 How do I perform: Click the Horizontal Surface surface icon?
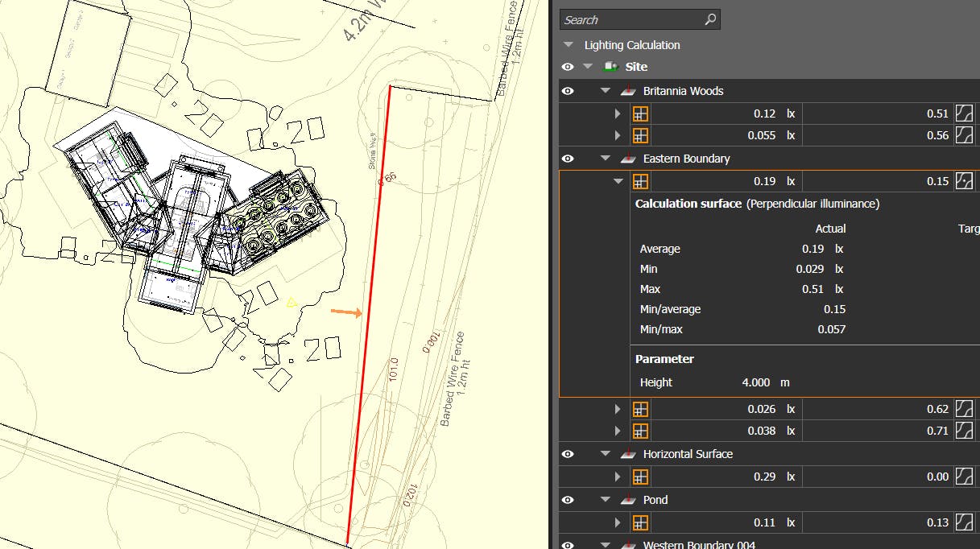[x=629, y=454]
